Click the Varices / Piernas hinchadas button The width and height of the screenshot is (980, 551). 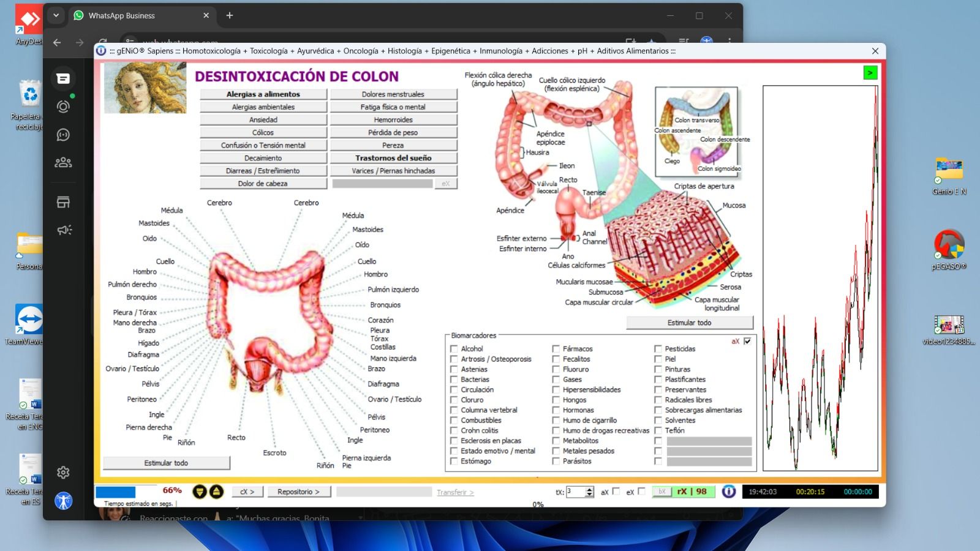click(393, 171)
